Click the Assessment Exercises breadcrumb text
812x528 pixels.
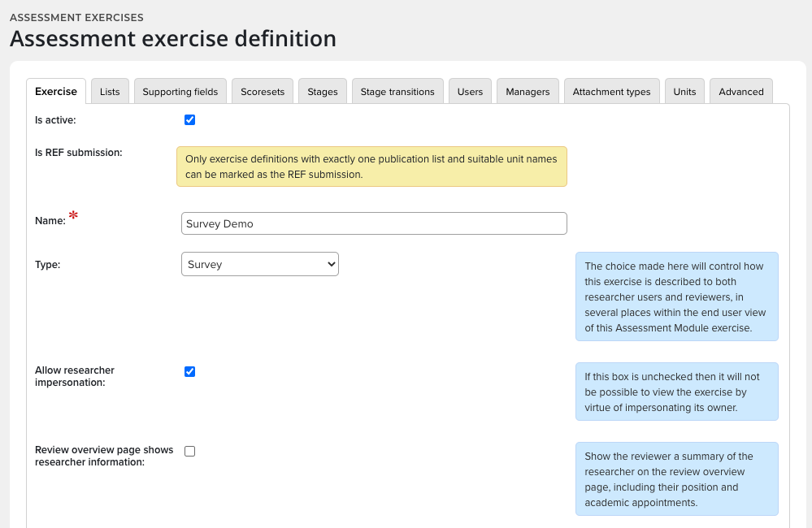[x=76, y=17]
